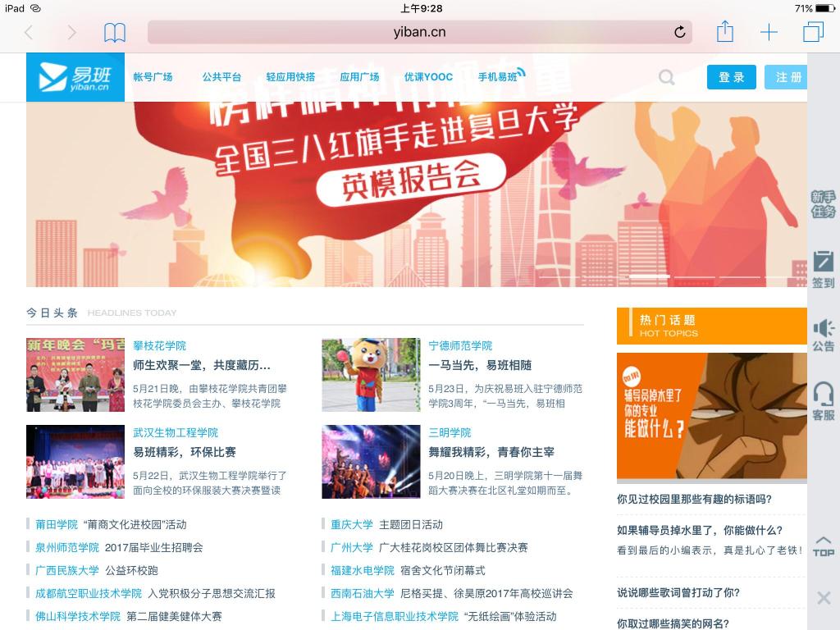Open 重庆大学 主题团日活动 headline link
The image size is (840, 630).
386,524
